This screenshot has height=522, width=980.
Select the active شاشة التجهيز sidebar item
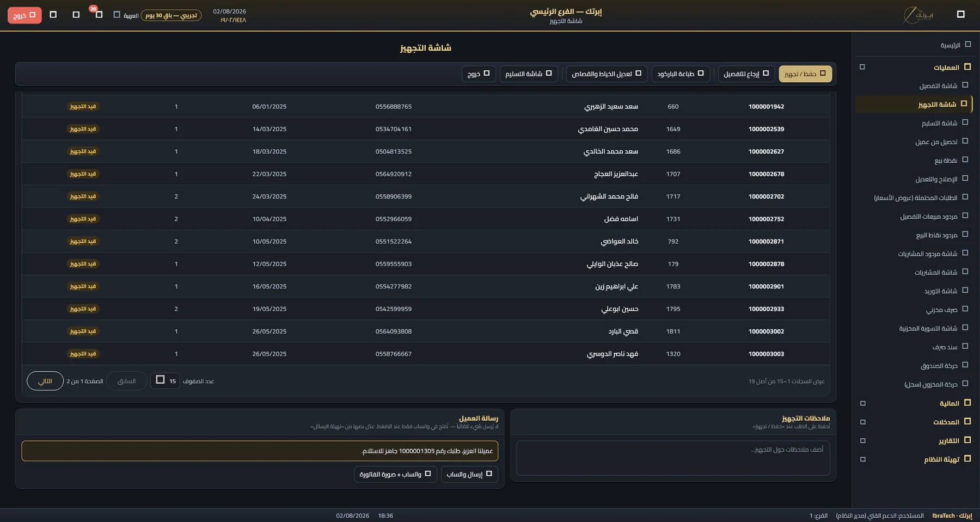914,104
